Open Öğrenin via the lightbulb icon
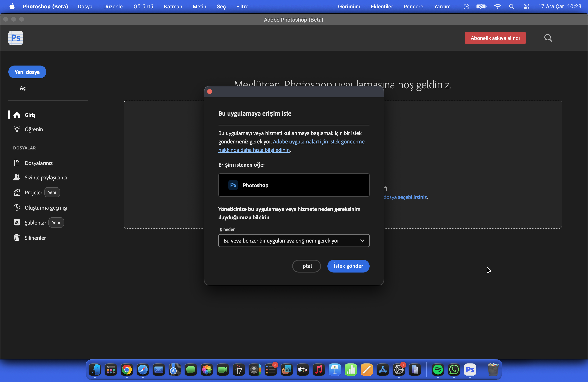 click(17, 129)
